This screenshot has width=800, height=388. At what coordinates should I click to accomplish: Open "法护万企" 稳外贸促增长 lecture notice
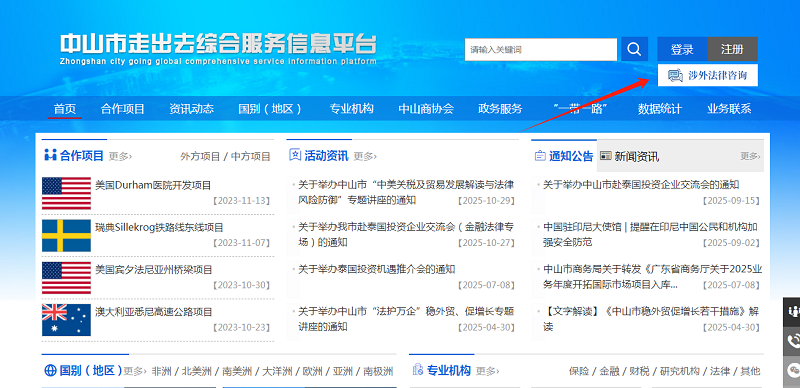click(x=406, y=319)
